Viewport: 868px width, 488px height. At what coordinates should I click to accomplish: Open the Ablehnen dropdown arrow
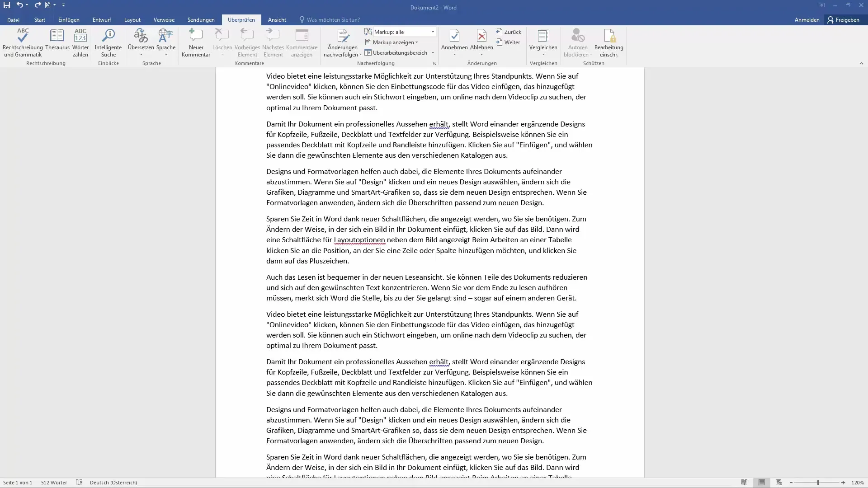tap(481, 55)
